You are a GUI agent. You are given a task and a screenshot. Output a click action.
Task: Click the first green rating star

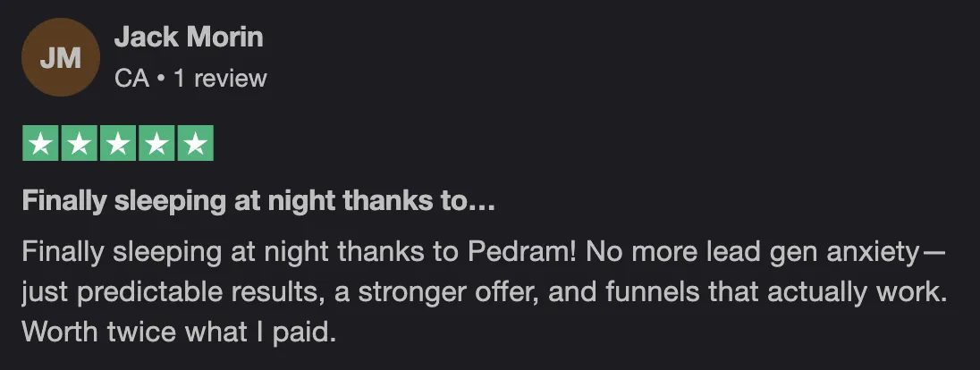pos(40,143)
